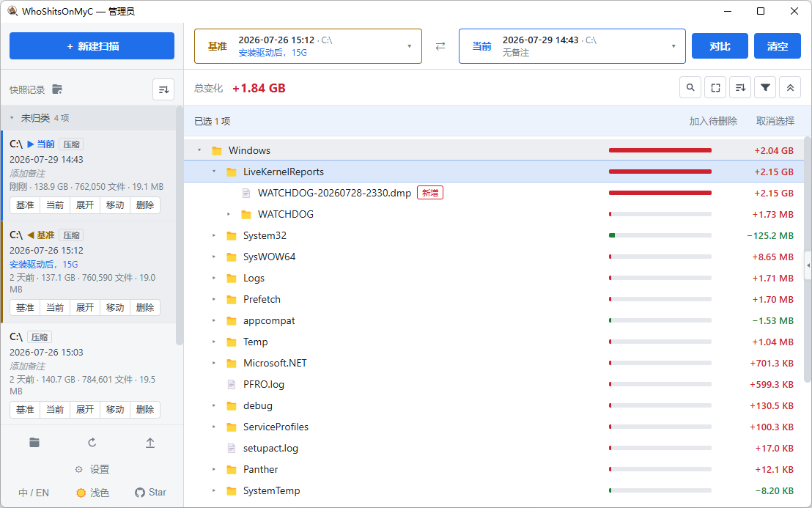Open GitHub Star link

(x=151, y=493)
